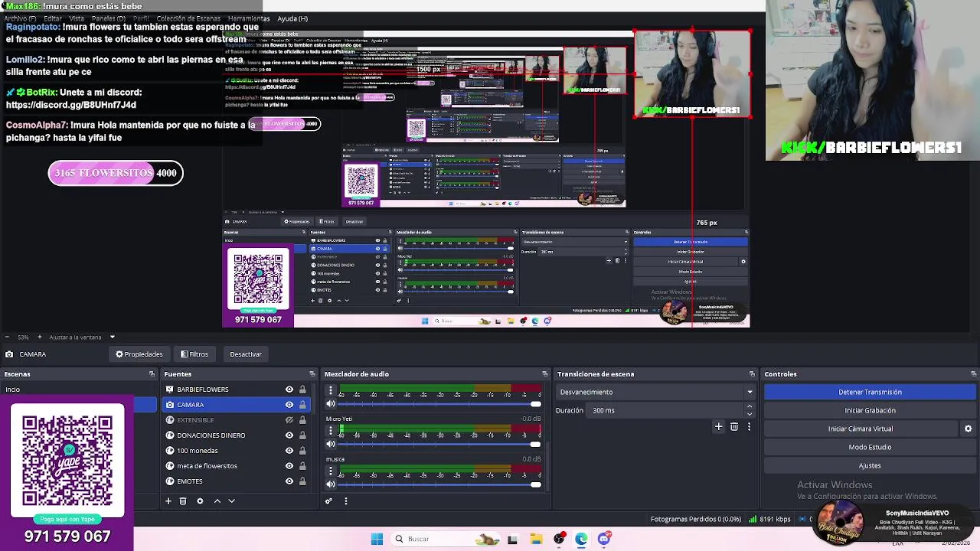Toggle visibility of 100 monedas source
Viewport: 980px width, 551px height.
pyautogui.click(x=289, y=451)
